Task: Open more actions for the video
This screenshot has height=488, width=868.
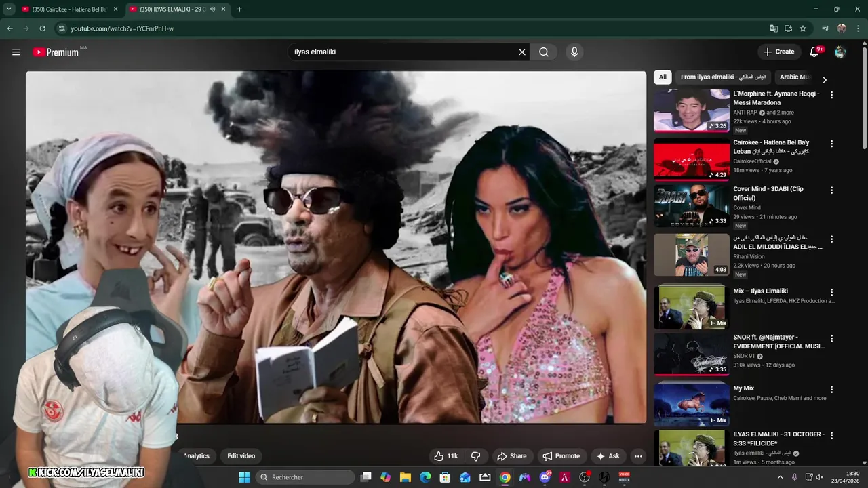Action: (638, 456)
